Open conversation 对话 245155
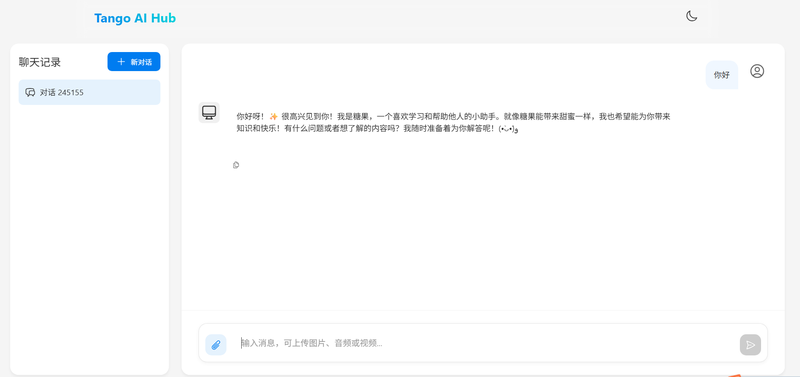The width and height of the screenshot is (800, 377). click(x=89, y=92)
